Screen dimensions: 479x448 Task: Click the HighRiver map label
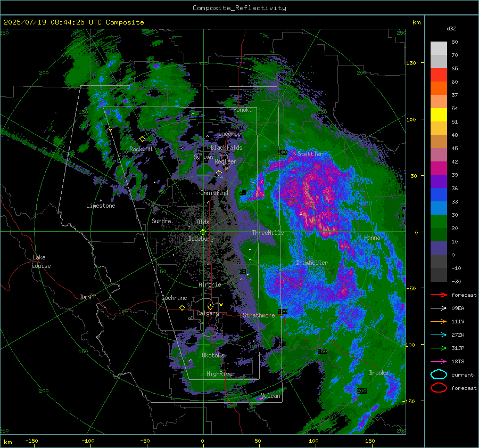220,374
